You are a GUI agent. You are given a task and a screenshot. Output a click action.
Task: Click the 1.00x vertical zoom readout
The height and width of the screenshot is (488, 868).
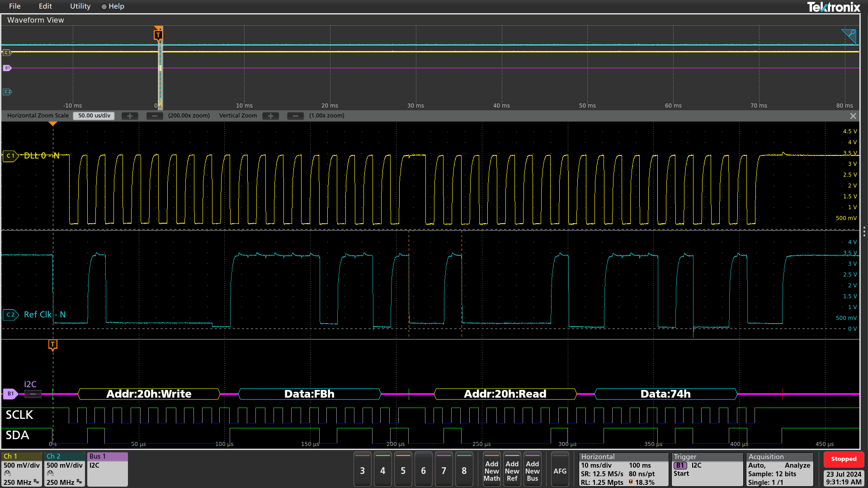point(326,116)
